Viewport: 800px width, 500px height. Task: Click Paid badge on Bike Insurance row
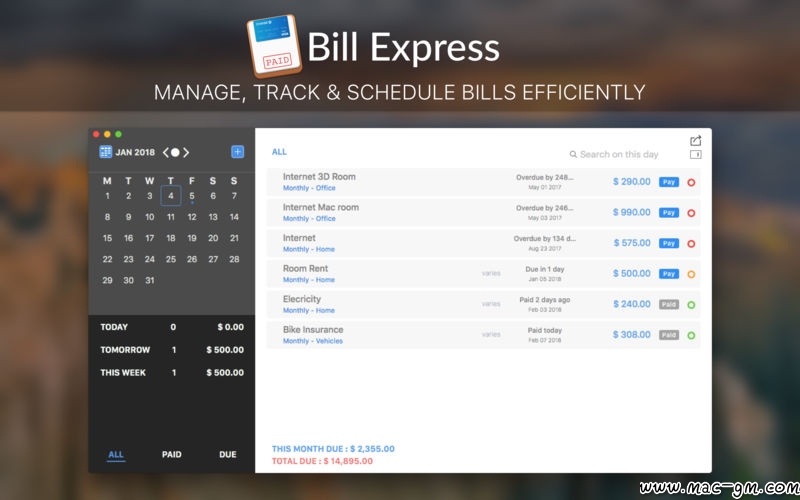669,335
